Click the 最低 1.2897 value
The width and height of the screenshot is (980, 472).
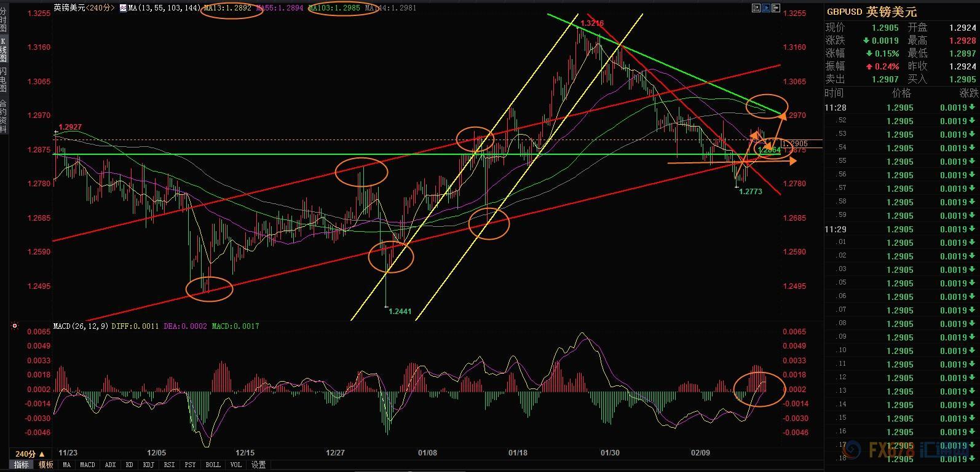click(x=962, y=53)
